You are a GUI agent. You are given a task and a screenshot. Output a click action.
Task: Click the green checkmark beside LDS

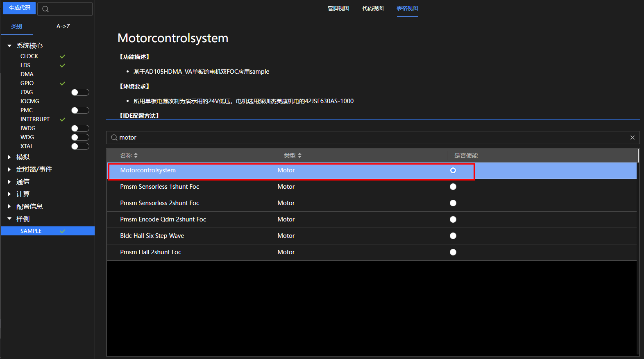click(x=62, y=65)
